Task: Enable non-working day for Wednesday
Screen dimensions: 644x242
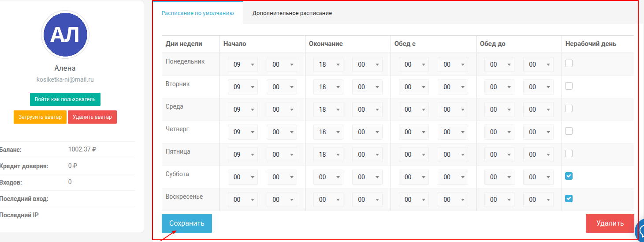Action: 569,109
